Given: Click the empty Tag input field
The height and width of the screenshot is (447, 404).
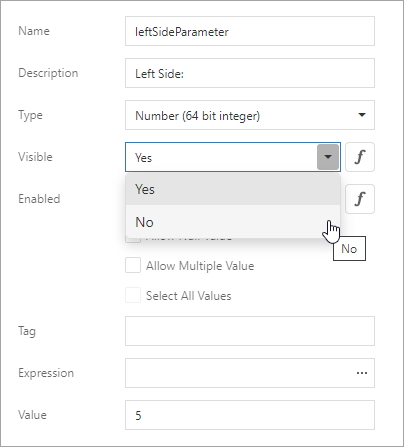Looking at the screenshot, I should pos(250,331).
